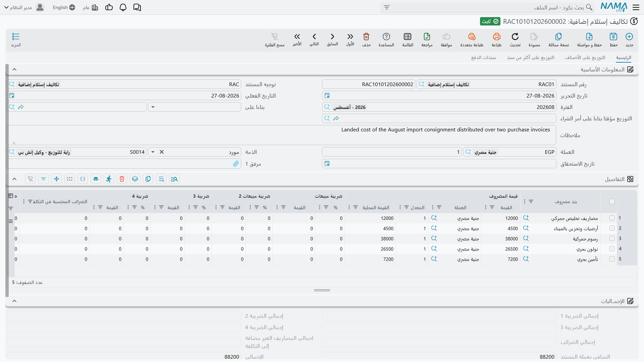
Task: Switch language to English
Action: [x=64, y=7]
